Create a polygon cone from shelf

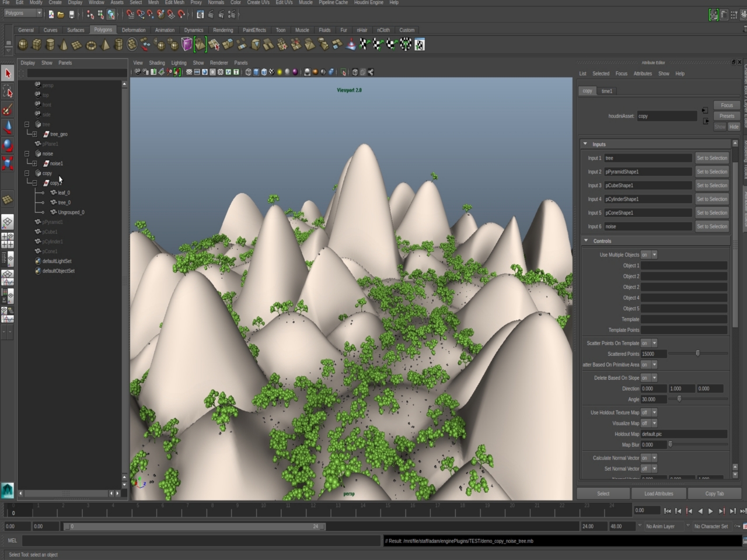[x=64, y=44]
